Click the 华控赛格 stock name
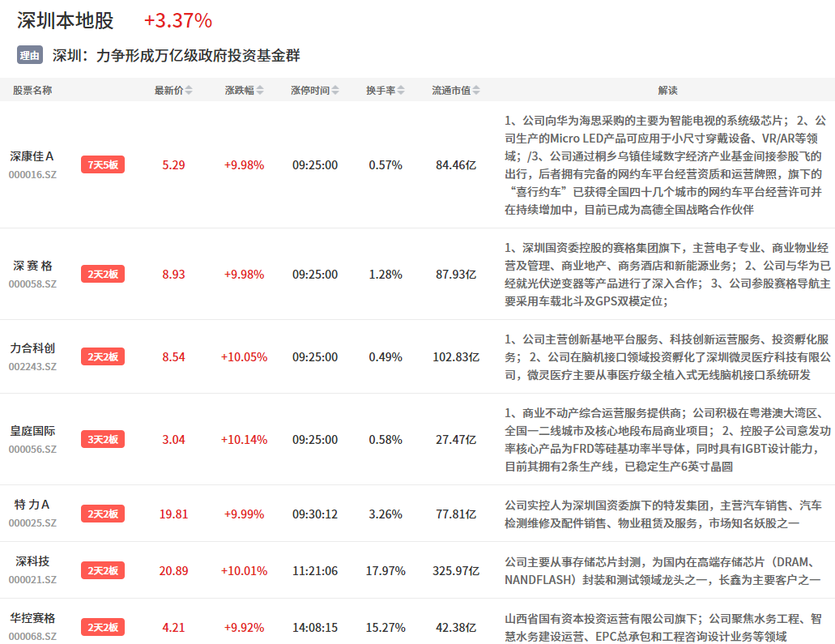This screenshot has height=644, width=835. pyautogui.click(x=32, y=618)
